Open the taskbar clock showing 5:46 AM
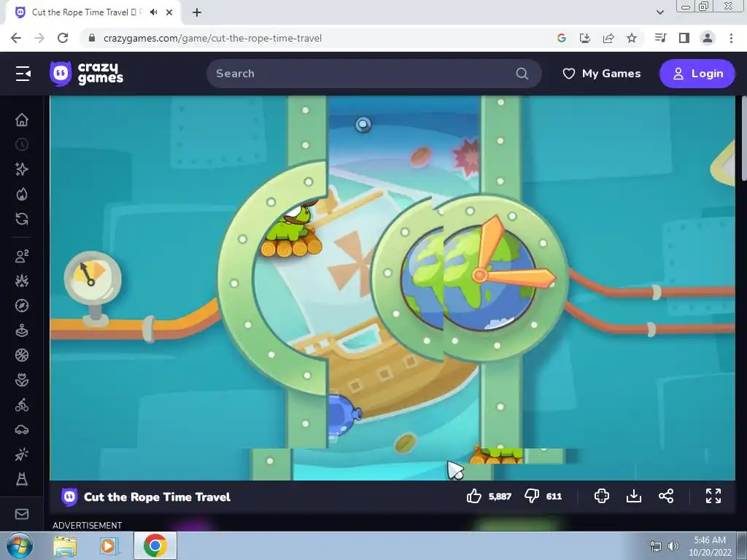 pyautogui.click(x=710, y=546)
